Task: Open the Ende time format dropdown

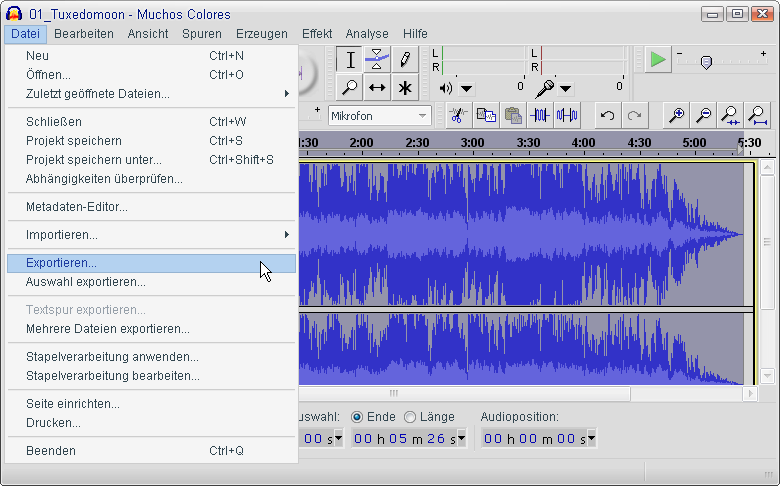Action: tap(462, 438)
